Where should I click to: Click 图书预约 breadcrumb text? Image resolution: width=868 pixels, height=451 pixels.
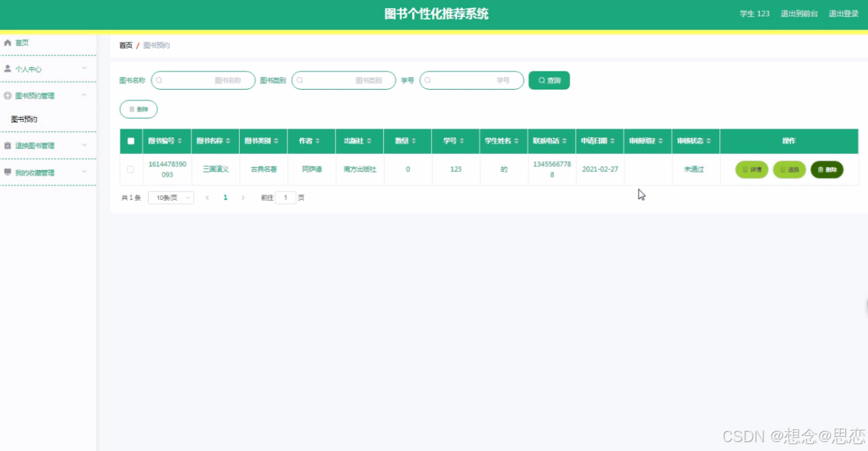[x=156, y=45]
